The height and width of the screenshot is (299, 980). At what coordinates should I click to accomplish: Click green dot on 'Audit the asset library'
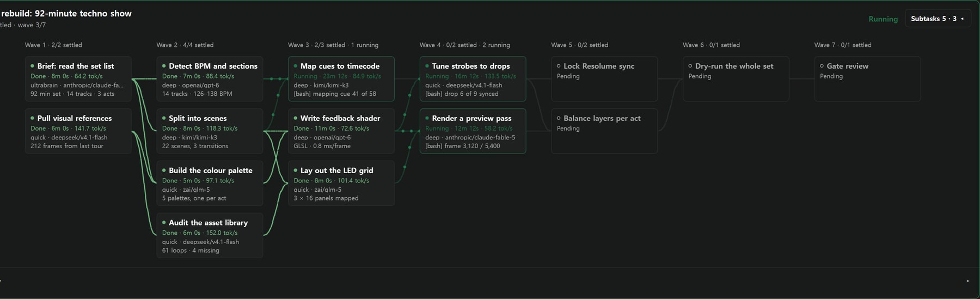pos(163,223)
